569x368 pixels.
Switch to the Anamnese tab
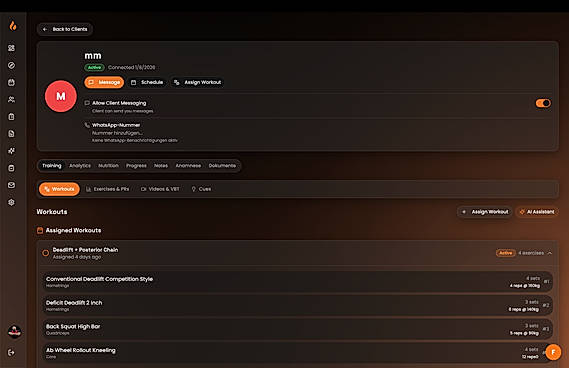(x=188, y=166)
